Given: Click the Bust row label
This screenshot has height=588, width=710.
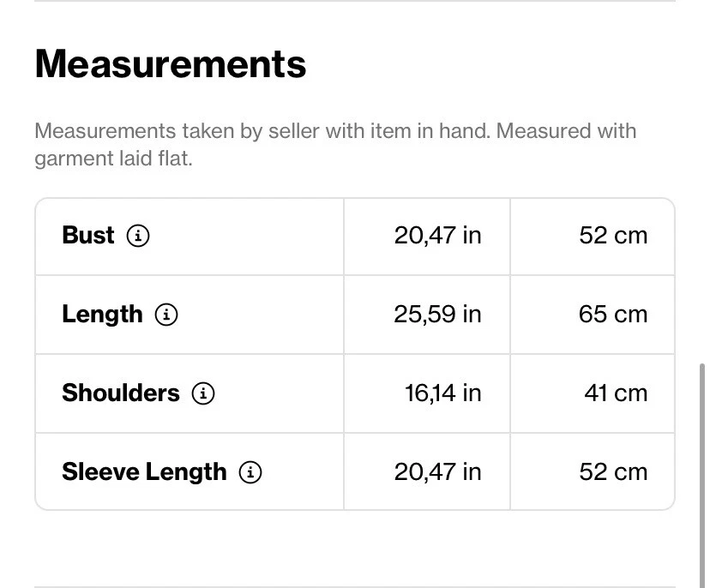Looking at the screenshot, I should click(88, 236).
